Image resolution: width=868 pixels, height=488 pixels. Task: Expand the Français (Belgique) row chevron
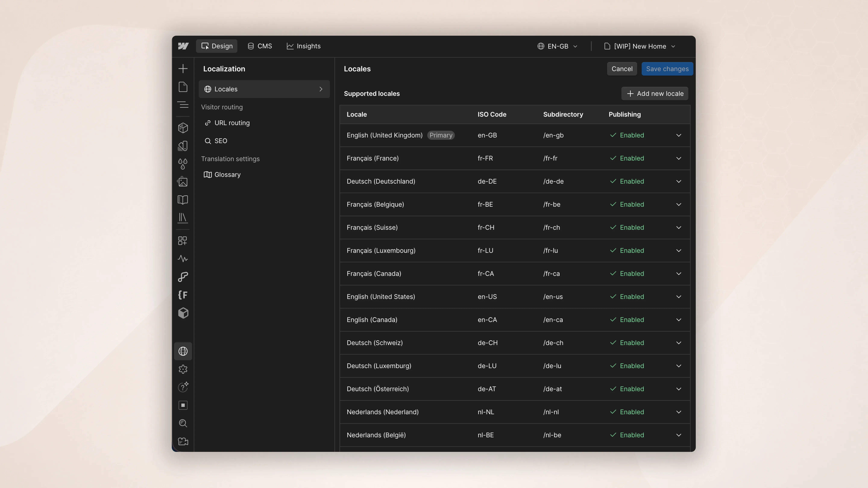click(679, 204)
